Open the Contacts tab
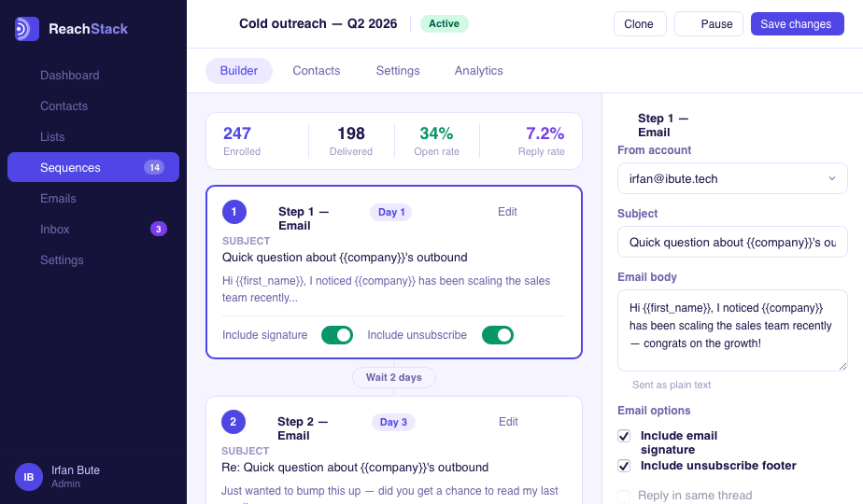Screen dimensions: 863x504 point(316,70)
